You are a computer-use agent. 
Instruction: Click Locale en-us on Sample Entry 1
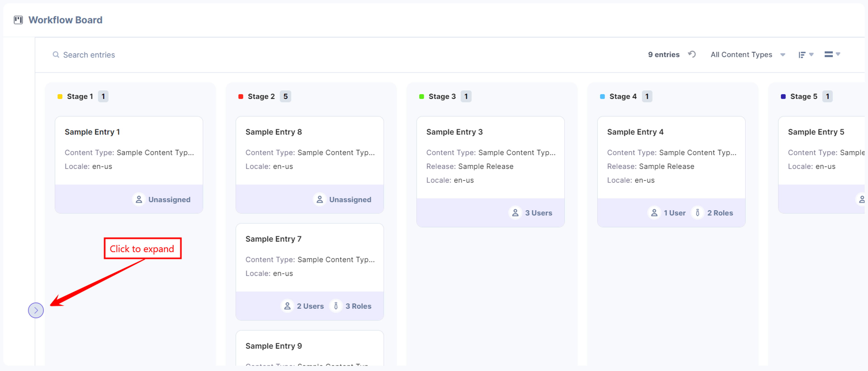click(88, 167)
